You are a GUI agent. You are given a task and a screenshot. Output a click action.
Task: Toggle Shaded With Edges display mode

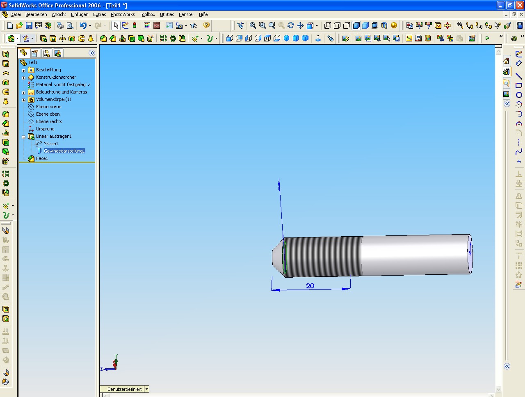pyautogui.click(x=356, y=25)
